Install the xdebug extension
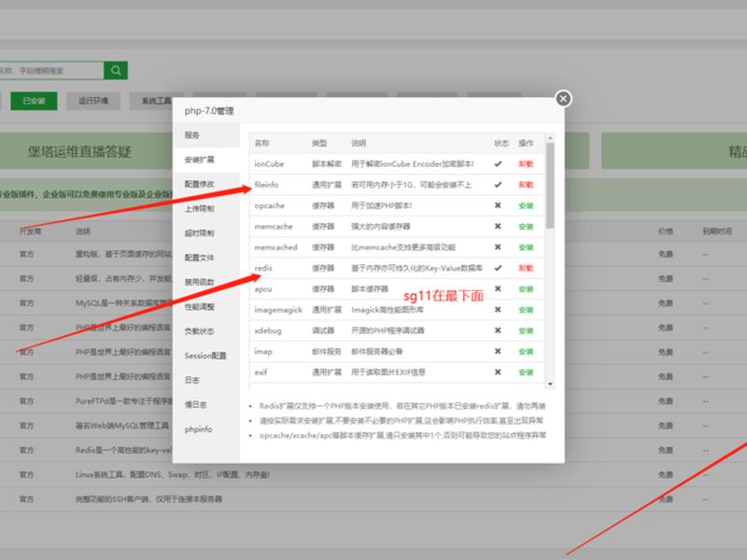Screen dimensions: 747x560 click(x=526, y=330)
